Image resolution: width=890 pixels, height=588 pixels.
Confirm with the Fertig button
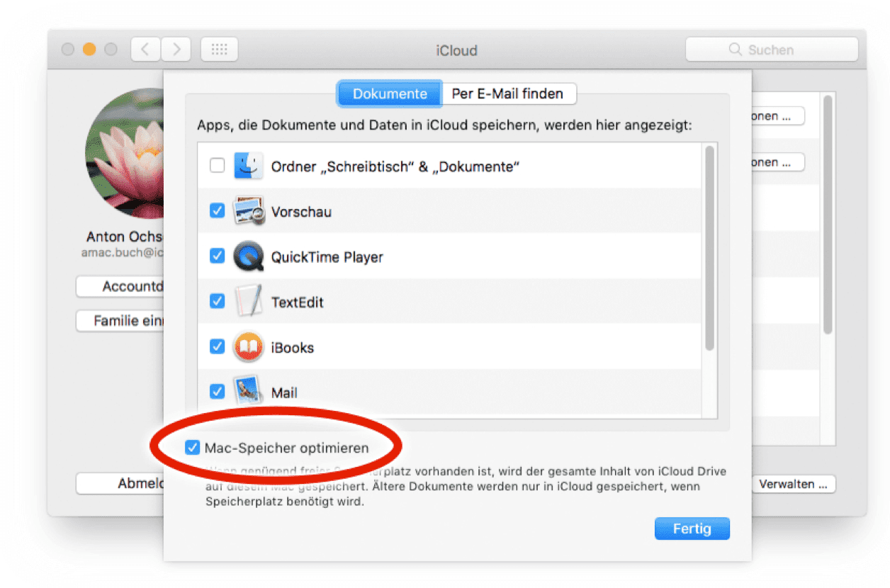(x=692, y=529)
